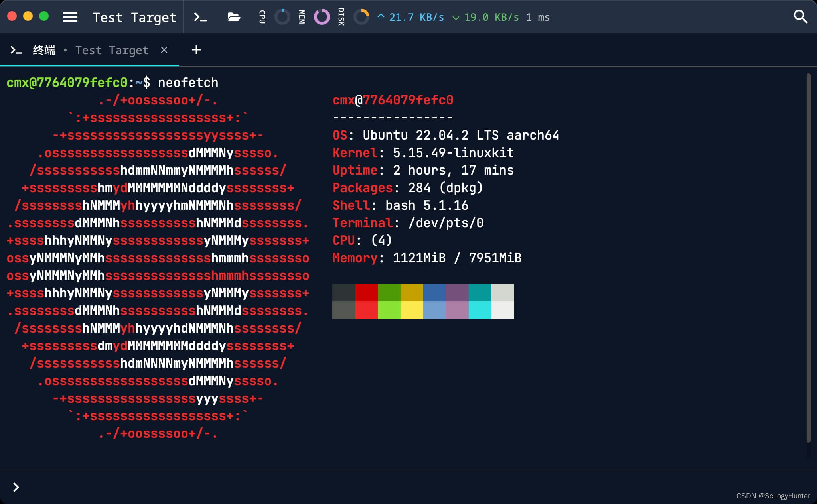Image resolution: width=817 pixels, height=504 pixels.
Task: Click the macOS green fullscreen window button
Action: click(x=44, y=16)
